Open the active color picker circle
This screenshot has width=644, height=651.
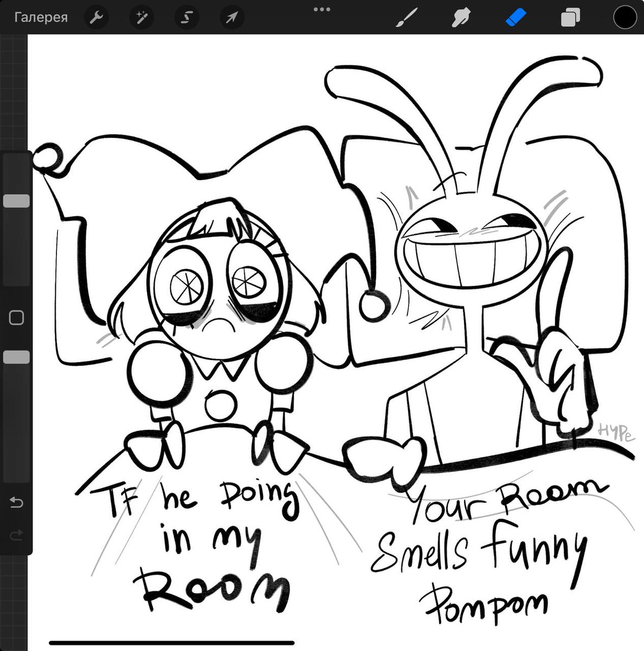(624, 17)
